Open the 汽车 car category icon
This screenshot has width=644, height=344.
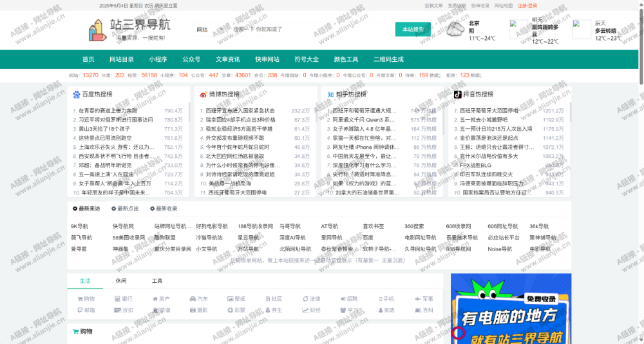[193, 299]
